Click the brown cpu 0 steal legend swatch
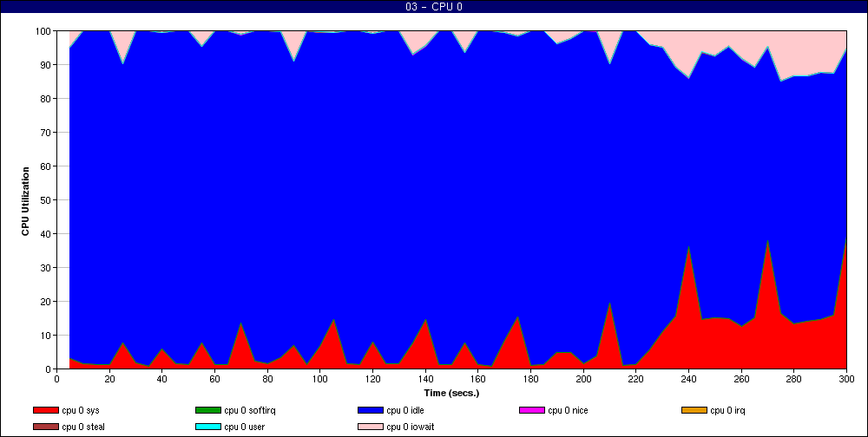 [x=45, y=427]
